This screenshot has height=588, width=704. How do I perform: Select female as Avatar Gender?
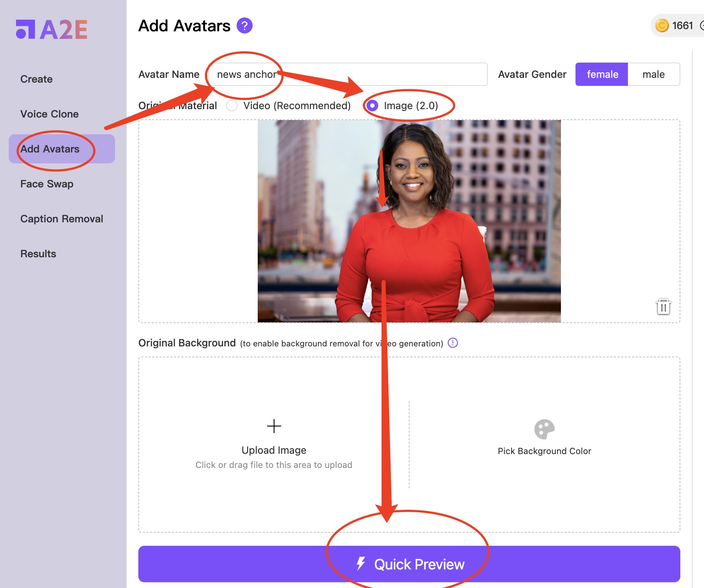601,74
